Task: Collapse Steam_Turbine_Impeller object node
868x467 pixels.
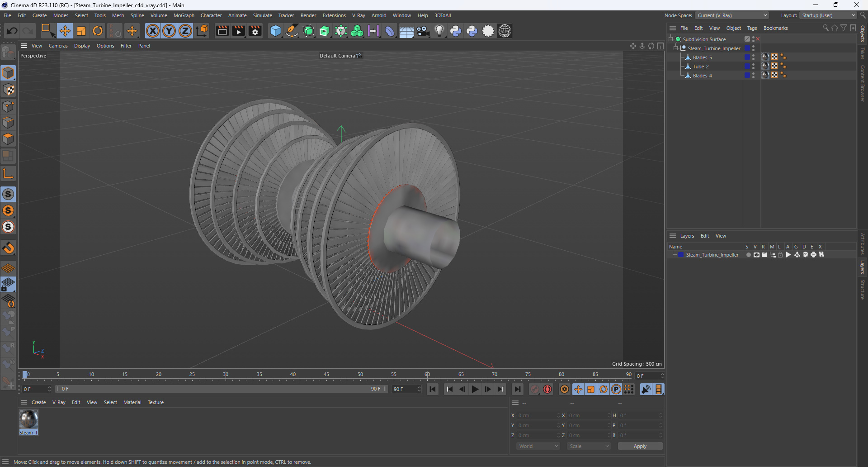Action: click(676, 48)
